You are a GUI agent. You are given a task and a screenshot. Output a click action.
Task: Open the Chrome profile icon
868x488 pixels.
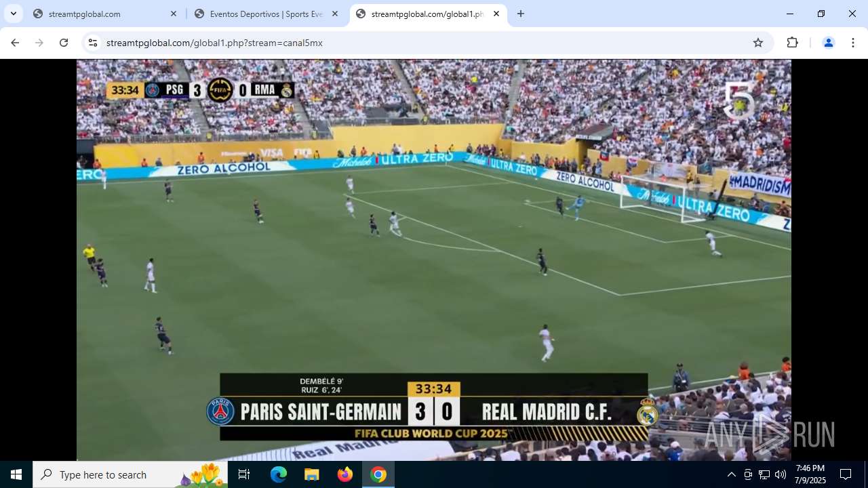[x=828, y=43]
